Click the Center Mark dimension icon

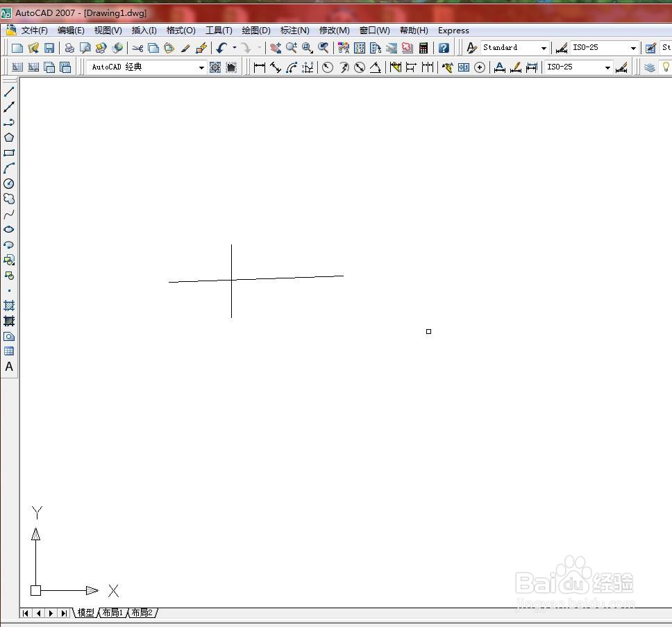[480, 67]
